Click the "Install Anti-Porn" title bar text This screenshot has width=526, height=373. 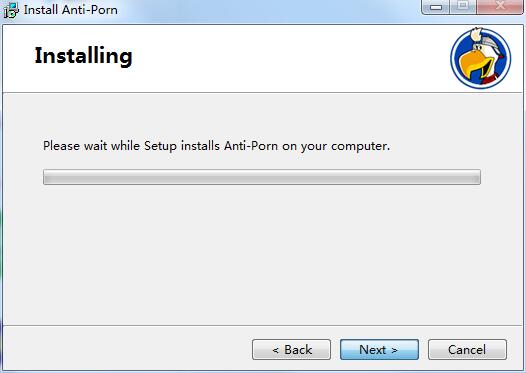pyautogui.click(x=71, y=10)
